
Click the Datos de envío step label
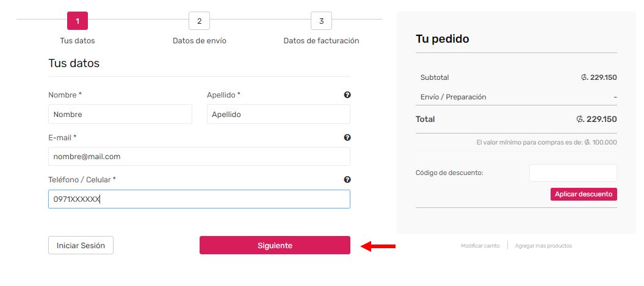click(200, 41)
